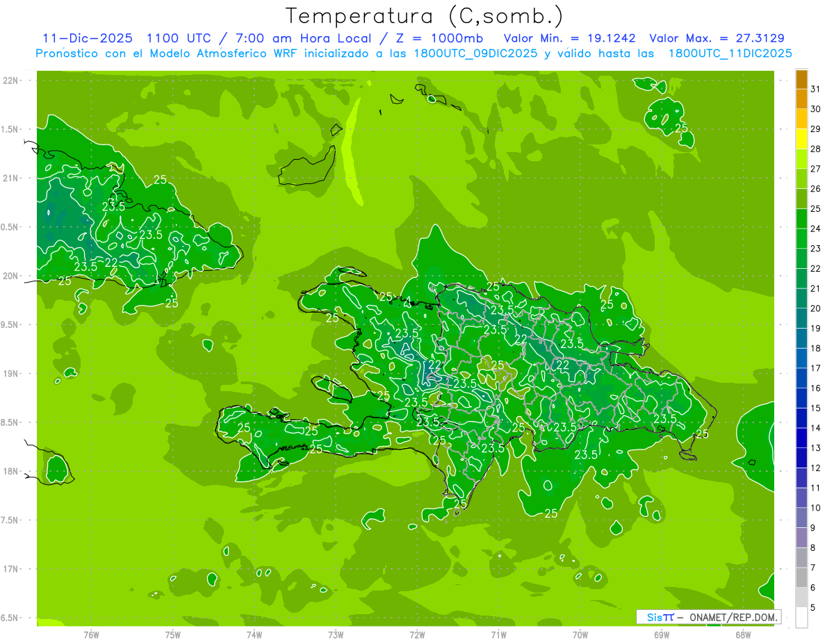Image resolution: width=834 pixels, height=644 pixels.
Task: Click the '26' colorbar label
Action: click(815, 188)
